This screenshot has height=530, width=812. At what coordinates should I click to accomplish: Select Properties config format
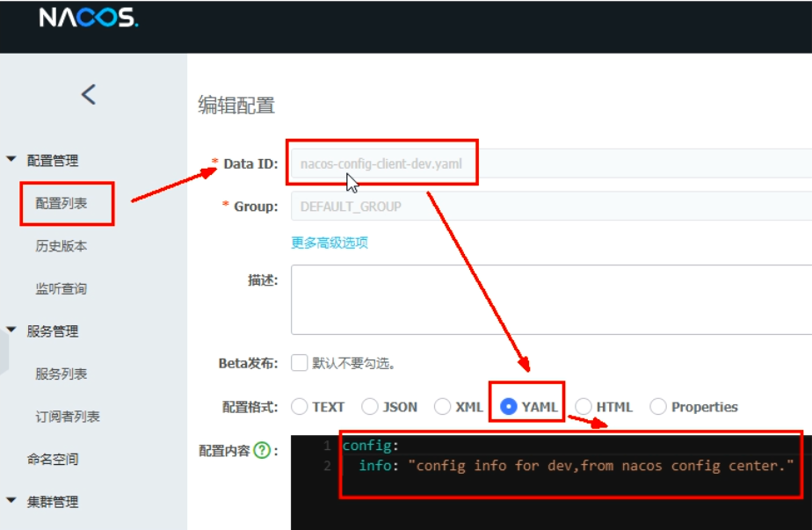pyautogui.click(x=658, y=407)
